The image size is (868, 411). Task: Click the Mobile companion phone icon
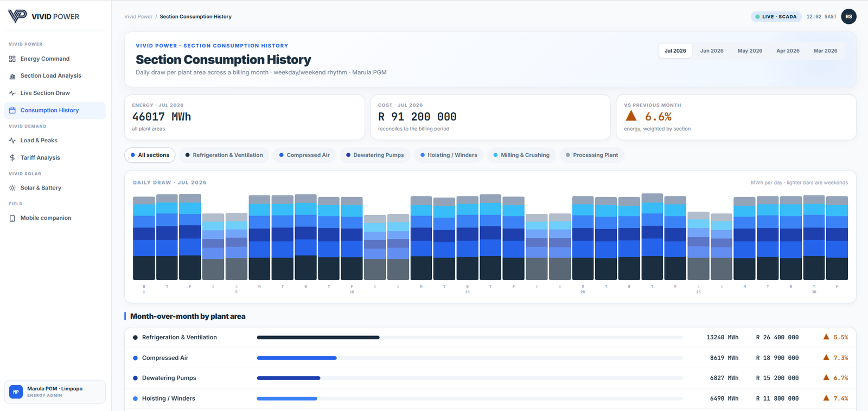12,218
